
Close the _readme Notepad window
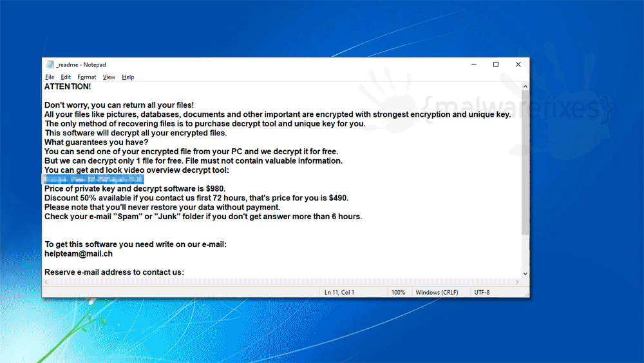(x=518, y=64)
